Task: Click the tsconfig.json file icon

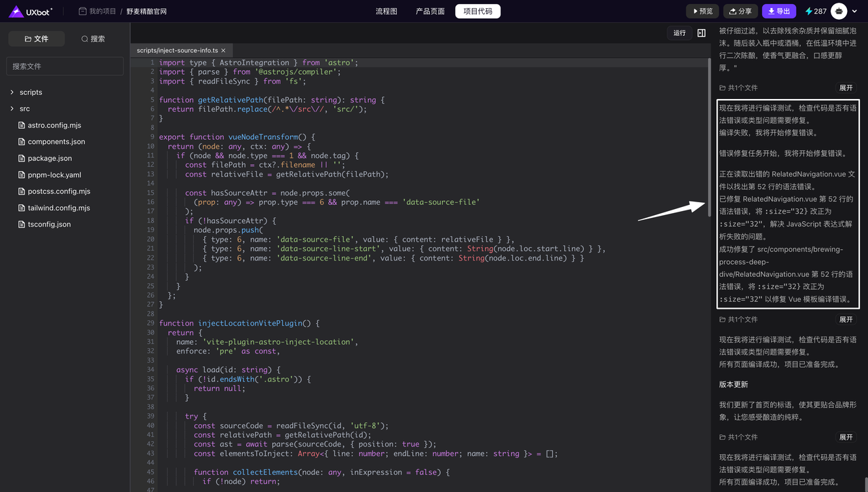Action: [x=22, y=224]
